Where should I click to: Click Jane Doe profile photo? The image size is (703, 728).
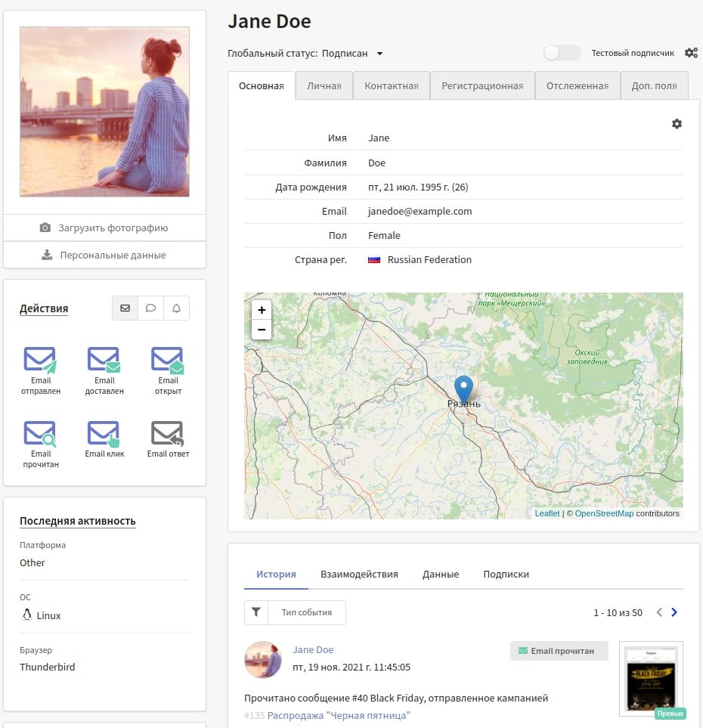(x=104, y=111)
